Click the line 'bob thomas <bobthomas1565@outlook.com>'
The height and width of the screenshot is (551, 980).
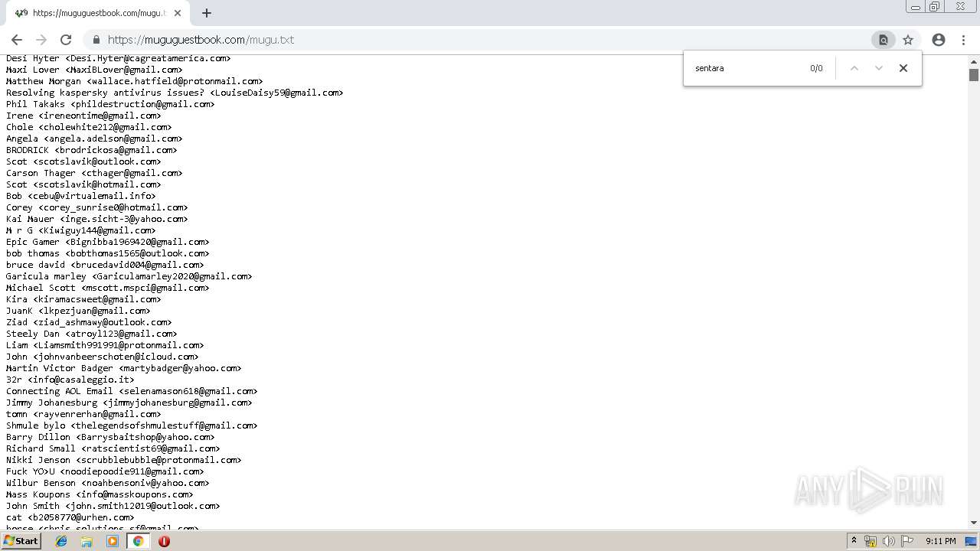coord(108,253)
